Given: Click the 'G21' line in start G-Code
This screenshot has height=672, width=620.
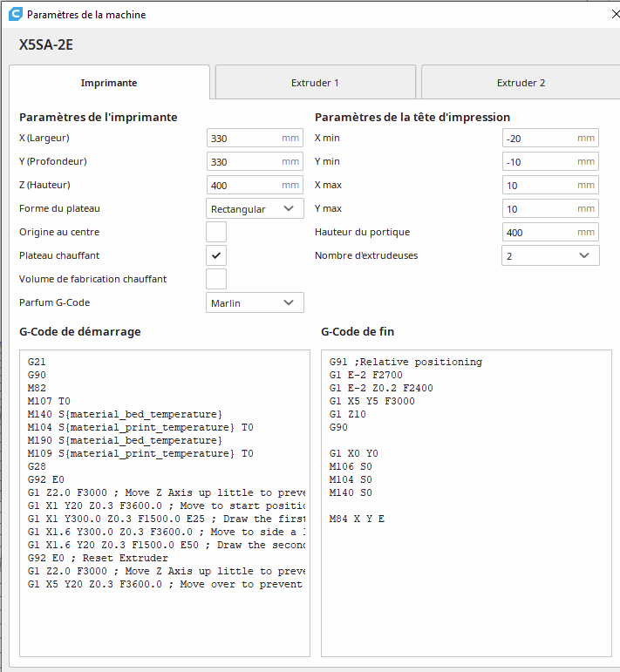Looking at the screenshot, I should click(37, 362).
